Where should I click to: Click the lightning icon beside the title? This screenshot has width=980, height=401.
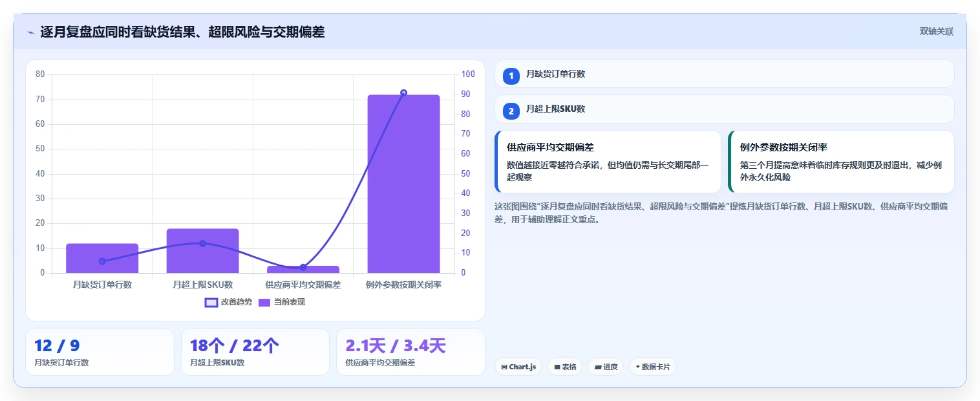pos(31,32)
